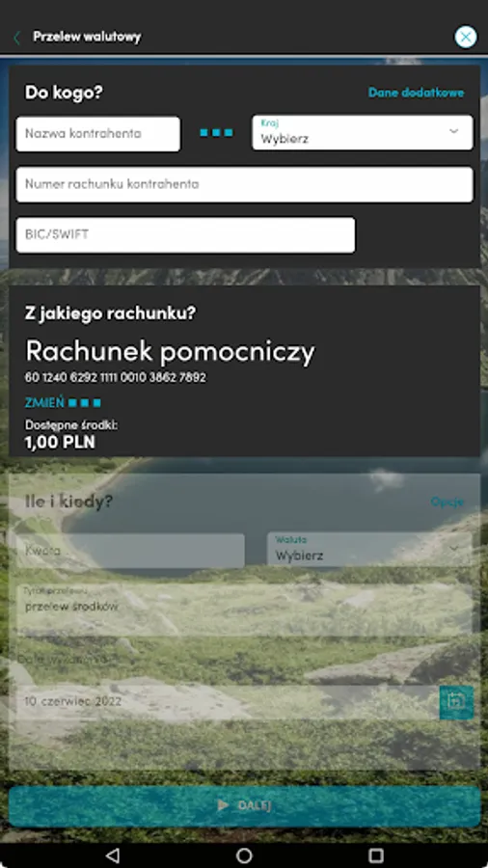Viewport: 488px width, 868px height.
Task: Tap the Android recent apps square button
Action: click(x=376, y=855)
